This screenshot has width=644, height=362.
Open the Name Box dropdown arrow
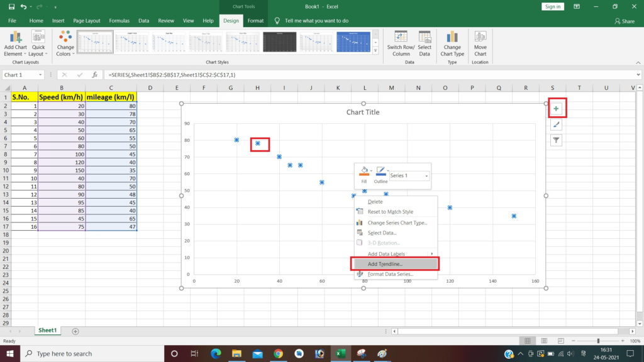click(x=40, y=75)
